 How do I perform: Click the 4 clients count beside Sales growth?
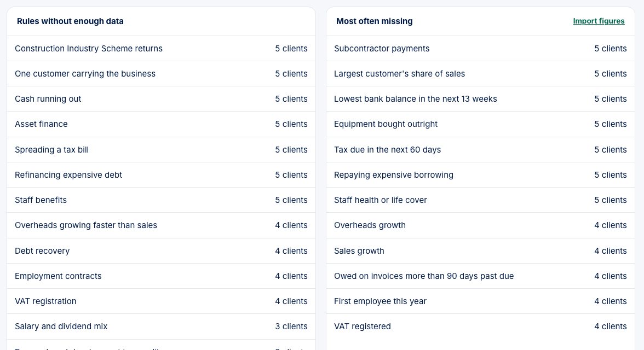(610, 250)
